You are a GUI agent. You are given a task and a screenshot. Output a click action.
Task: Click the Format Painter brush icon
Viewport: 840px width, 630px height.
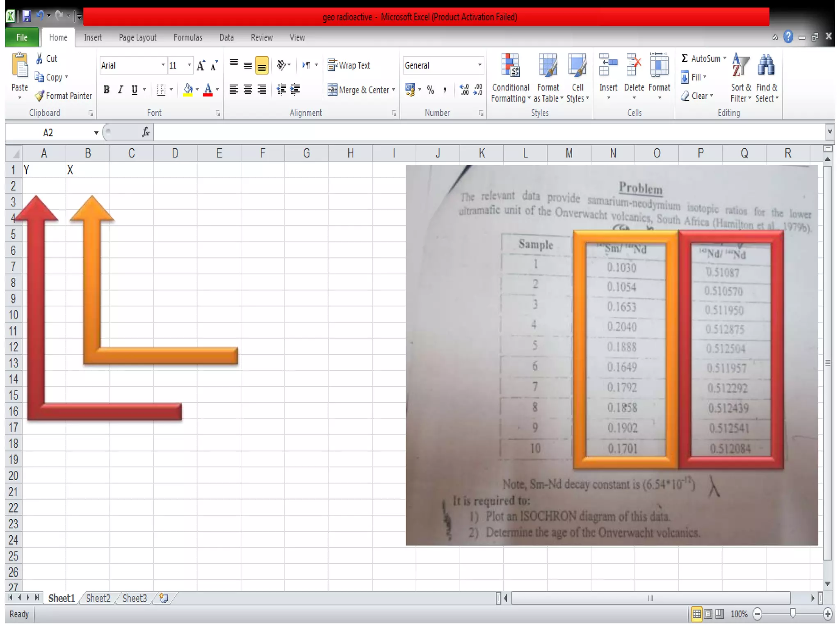pos(39,96)
